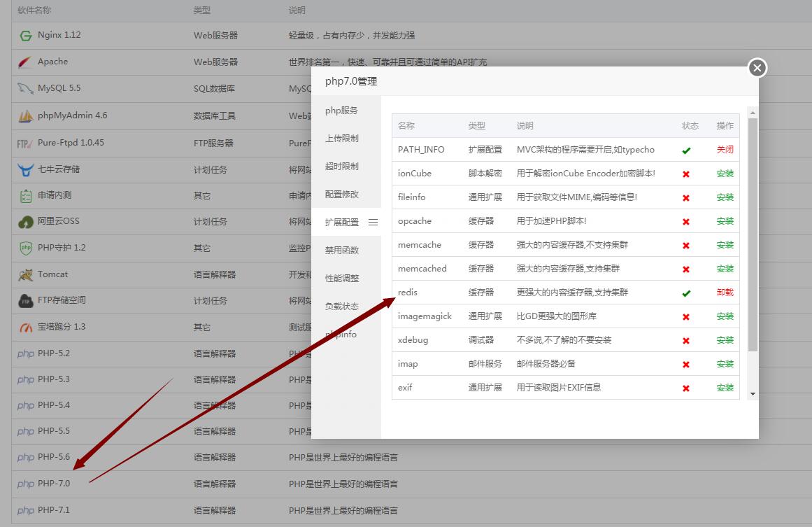
Task: Click the php icon beside PHP-7.1
Action: coord(25,510)
